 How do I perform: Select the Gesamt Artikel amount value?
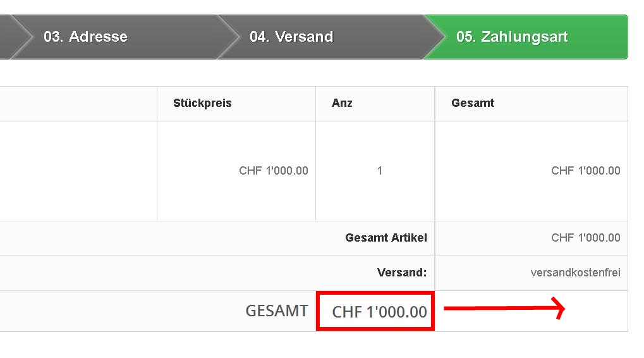tap(585, 238)
